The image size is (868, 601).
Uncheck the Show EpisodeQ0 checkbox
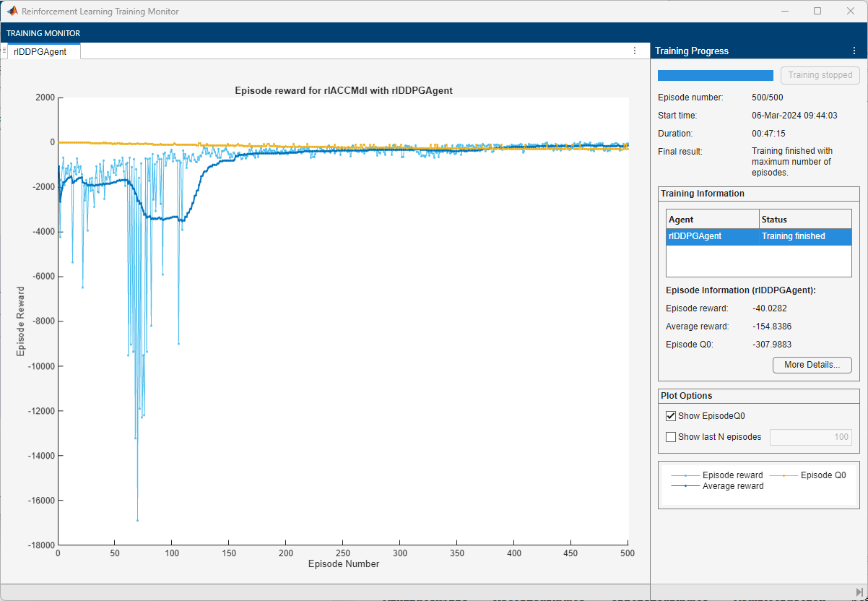click(671, 416)
